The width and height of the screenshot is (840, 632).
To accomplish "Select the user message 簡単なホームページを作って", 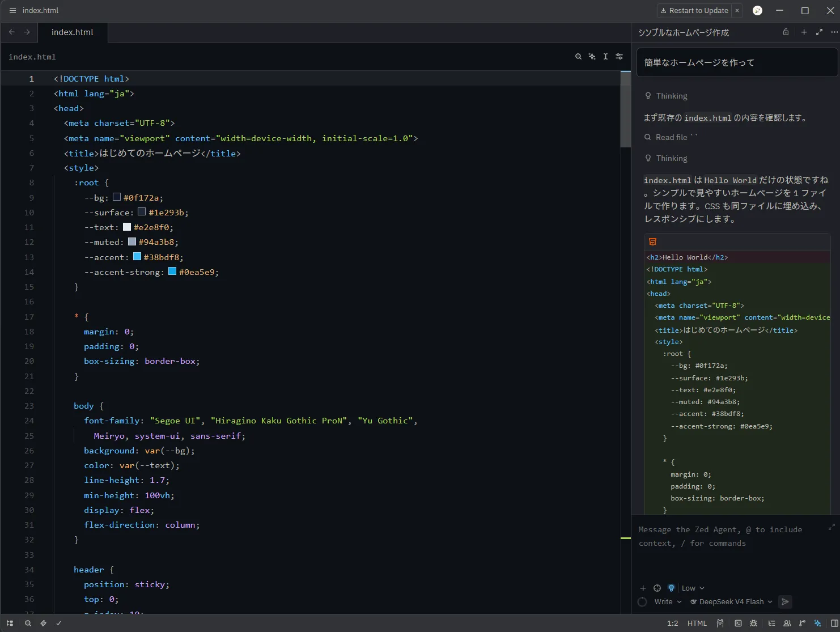I will coord(737,62).
